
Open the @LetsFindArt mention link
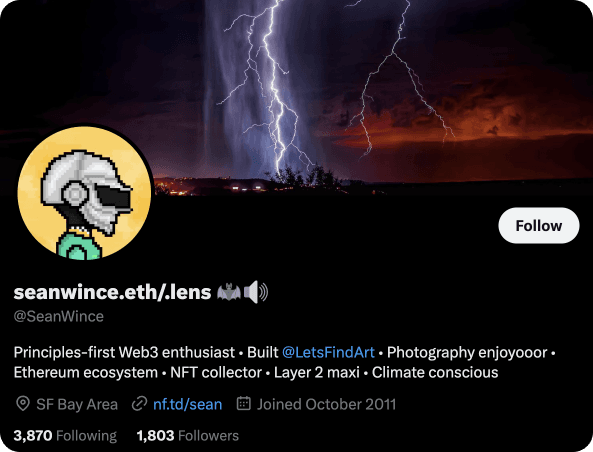point(328,353)
